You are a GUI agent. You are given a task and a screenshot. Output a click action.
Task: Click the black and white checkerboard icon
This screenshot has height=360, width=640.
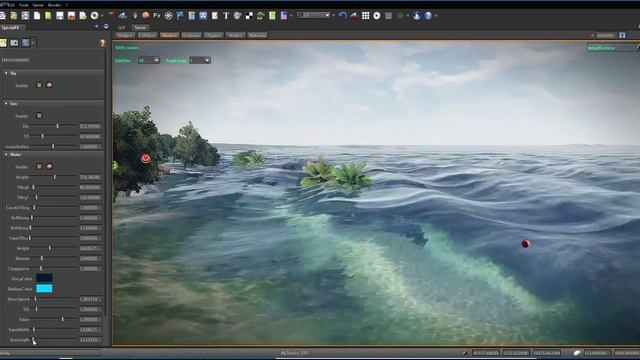249,16
